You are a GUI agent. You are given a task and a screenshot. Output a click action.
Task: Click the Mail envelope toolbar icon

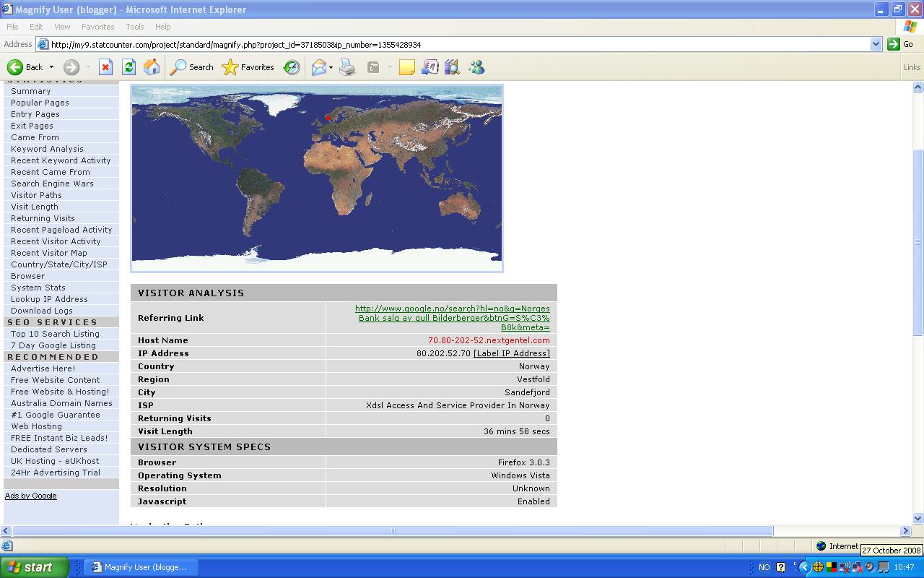(318, 67)
